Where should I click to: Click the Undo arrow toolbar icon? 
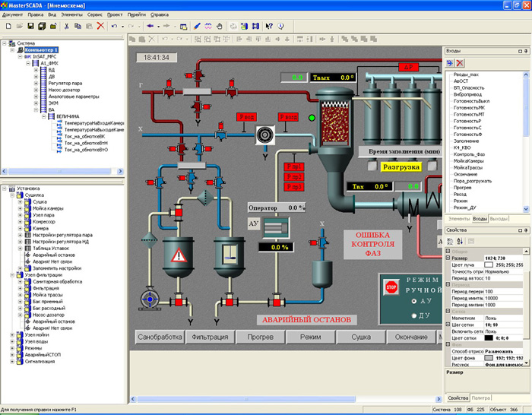point(114,26)
